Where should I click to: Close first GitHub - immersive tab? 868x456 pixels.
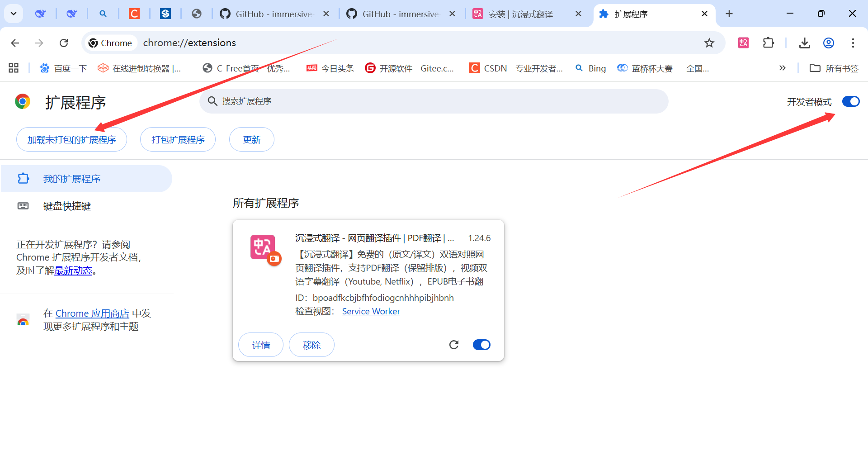pyautogui.click(x=326, y=14)
